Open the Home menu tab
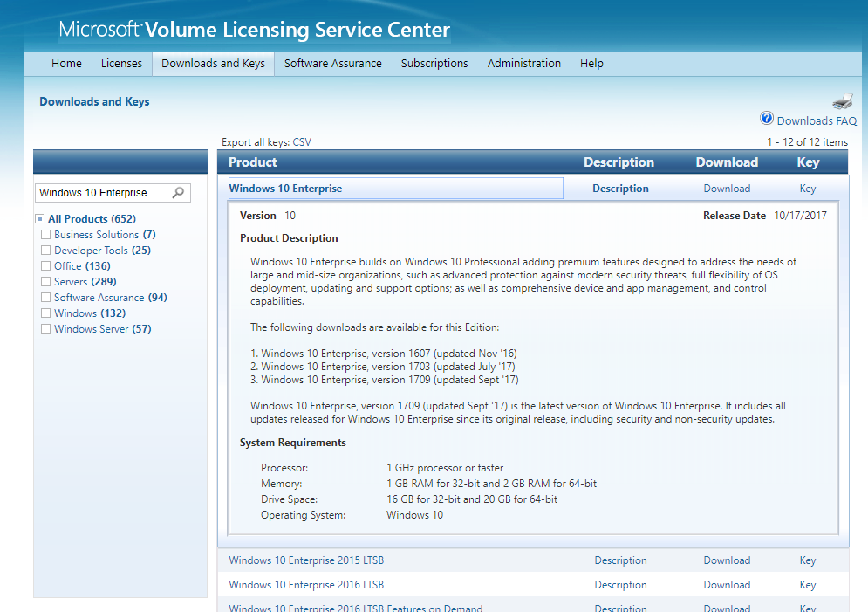 click(66, 64)
